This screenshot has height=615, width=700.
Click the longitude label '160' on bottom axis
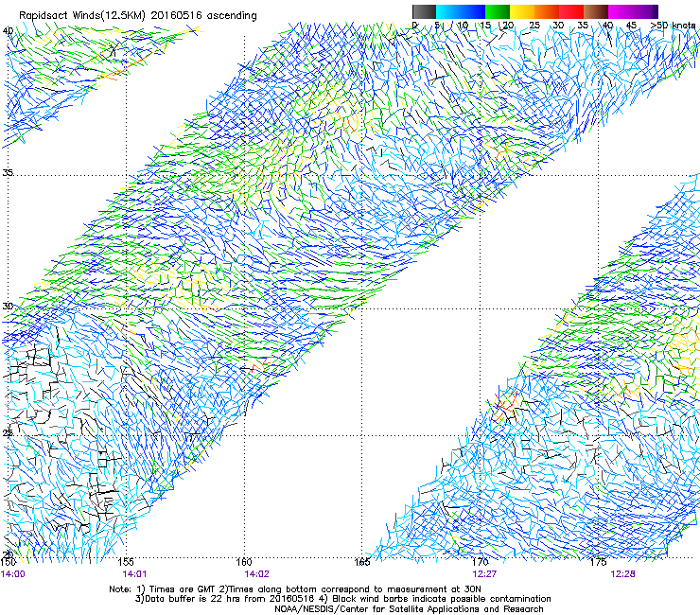tap(244, 562)
